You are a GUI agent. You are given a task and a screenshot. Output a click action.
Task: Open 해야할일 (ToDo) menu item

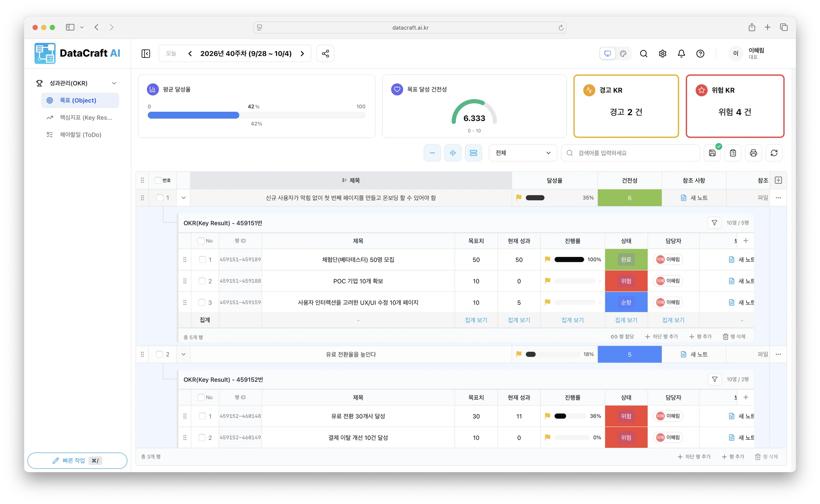(80, 135)
